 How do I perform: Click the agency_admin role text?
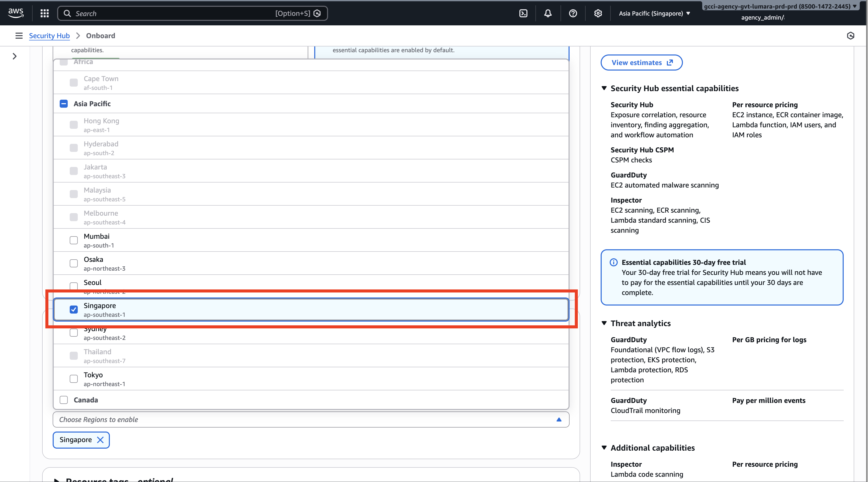pyautogui.click(x=762, y=18)
